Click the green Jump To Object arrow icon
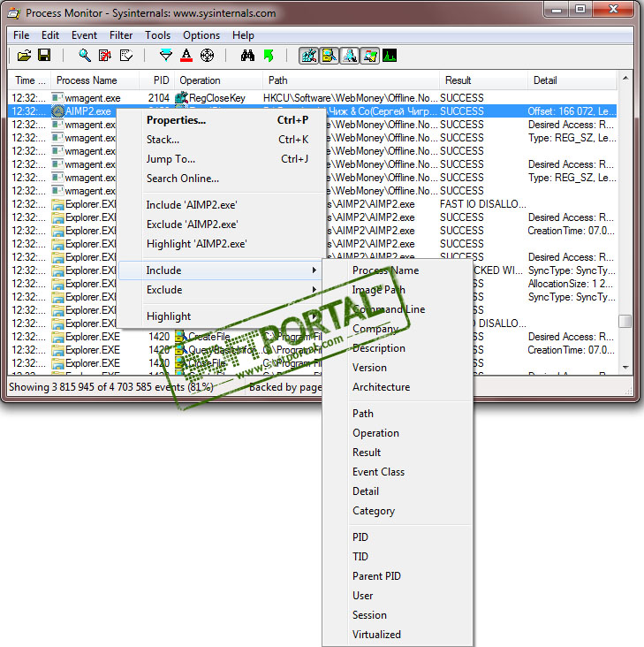 coord(269,56)
